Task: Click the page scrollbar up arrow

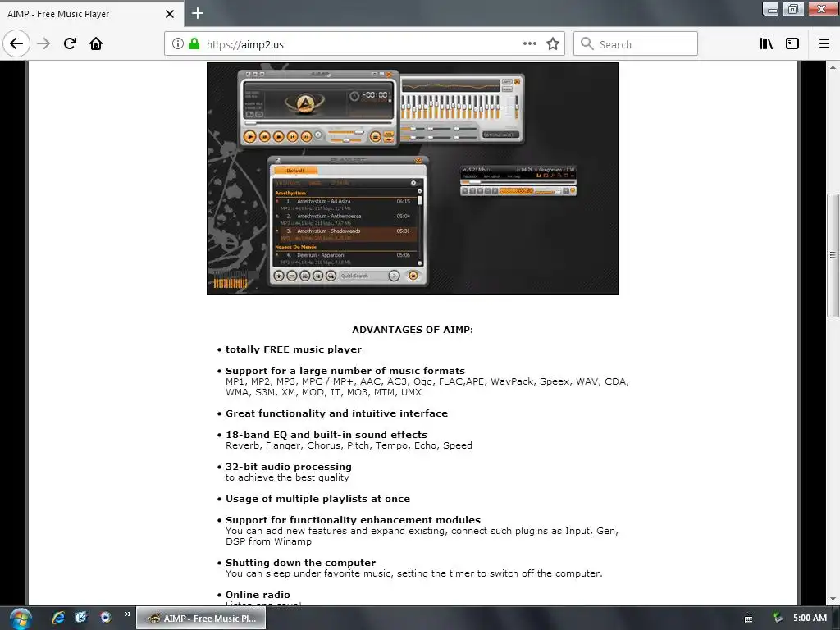Action: 833,67
